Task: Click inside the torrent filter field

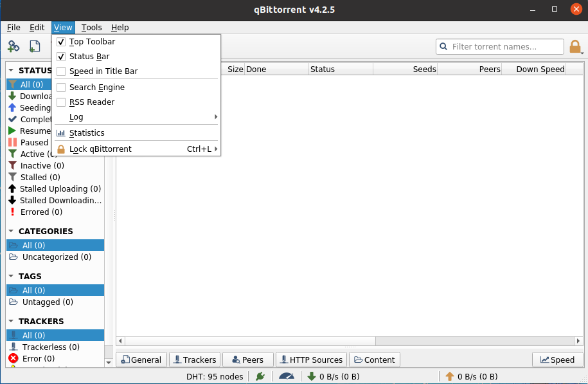Action: click(x=501, y=46)
